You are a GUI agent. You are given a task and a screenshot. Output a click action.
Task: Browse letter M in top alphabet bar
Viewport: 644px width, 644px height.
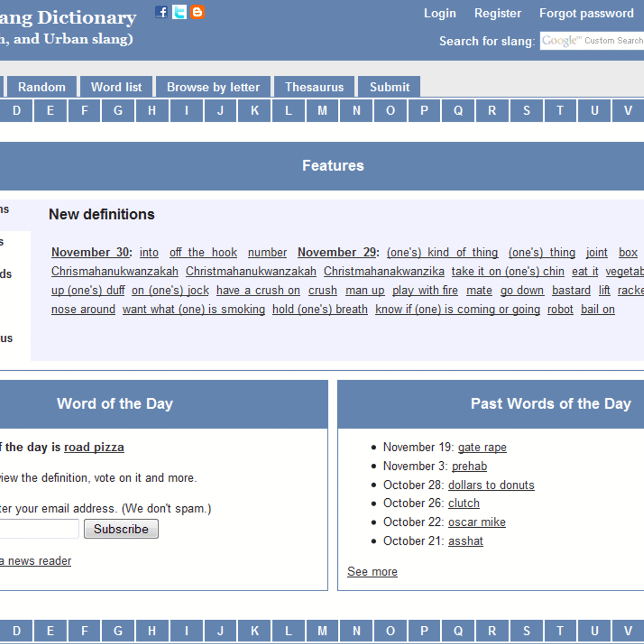pyautogui.click(x=322, y=110)
